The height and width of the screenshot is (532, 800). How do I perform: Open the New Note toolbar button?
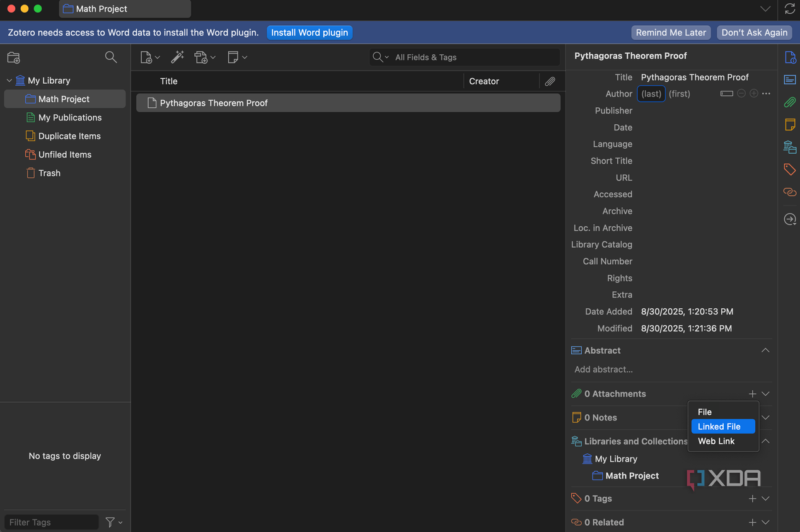[237, 57]
